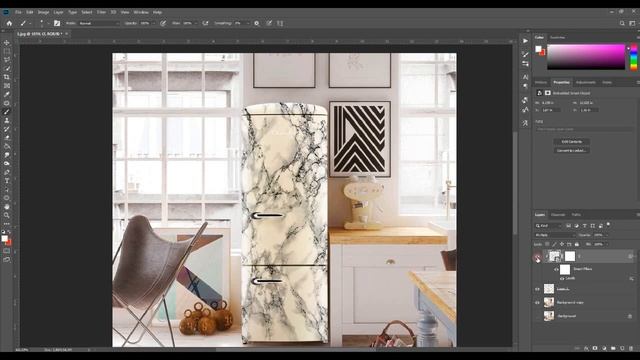This screenshot has width=640, height=360.
Task: Toggle visibility of layer above Background copy
Action: tap(537, 289)
